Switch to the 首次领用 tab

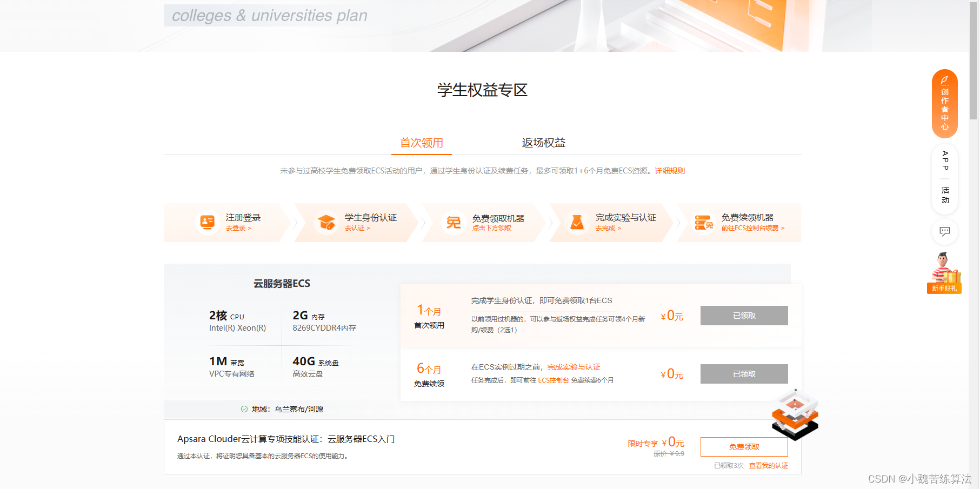click(422, 143)
